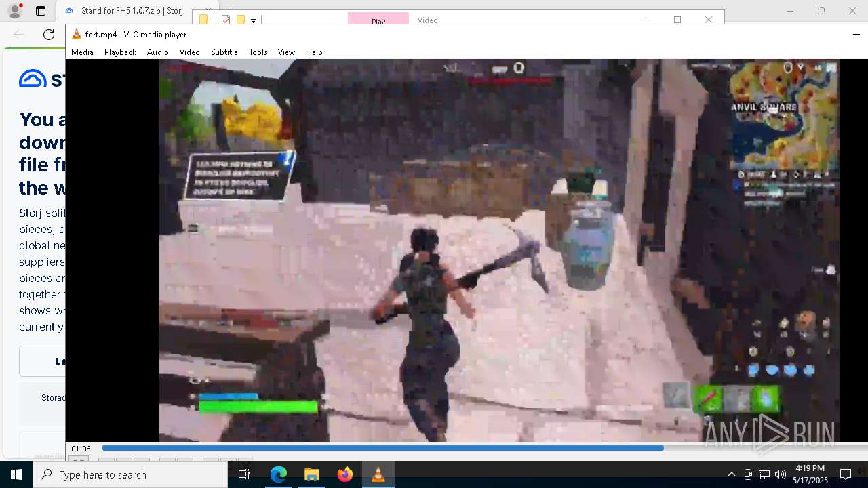
Task: Click the browser back arrow
Action: click(19, 35)
